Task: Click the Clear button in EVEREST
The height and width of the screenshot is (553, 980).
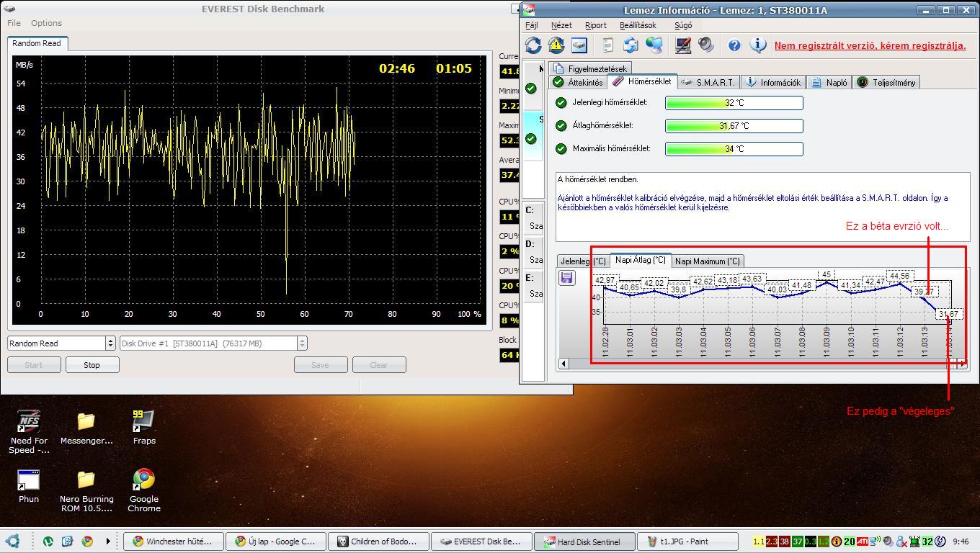Action: point(379,364)
